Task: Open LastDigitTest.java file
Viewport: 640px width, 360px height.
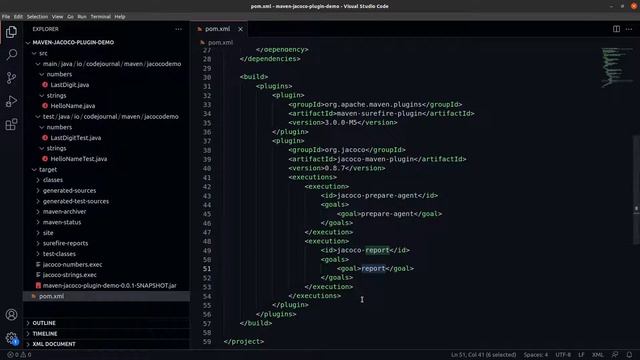Action: click(76, 138)
